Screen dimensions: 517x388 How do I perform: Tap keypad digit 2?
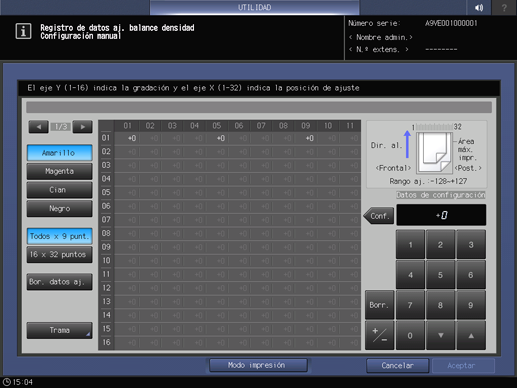(x=440, y=245)
